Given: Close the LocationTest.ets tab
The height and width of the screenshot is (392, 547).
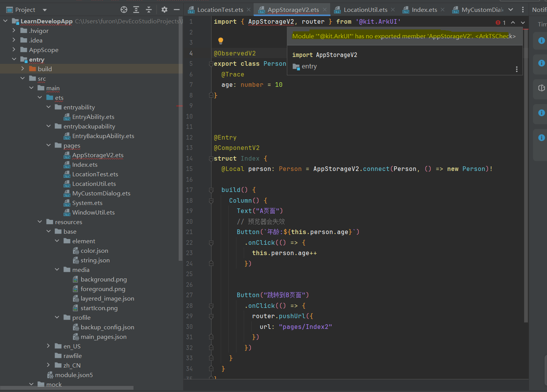Looking at the screenshot, I should click(249, 10).
